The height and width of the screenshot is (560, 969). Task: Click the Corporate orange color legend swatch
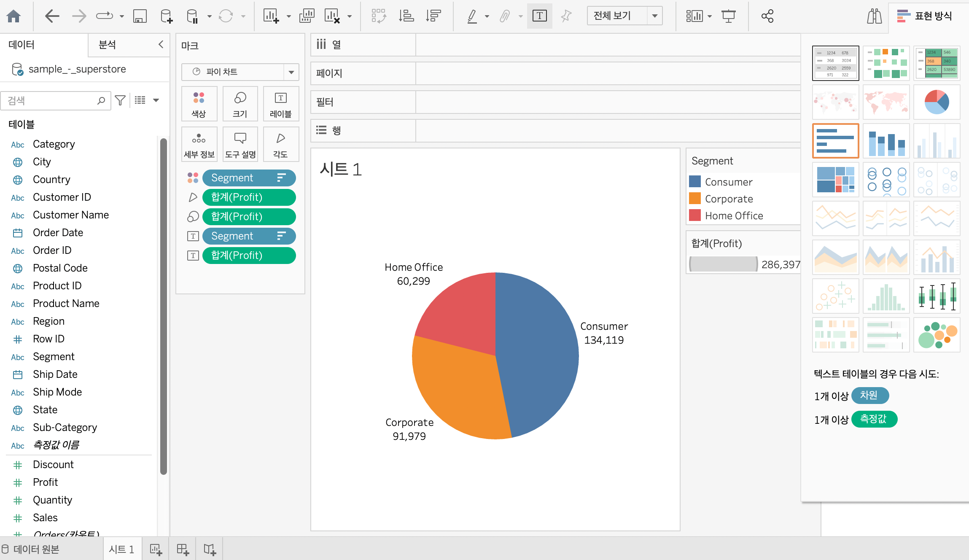694,198
